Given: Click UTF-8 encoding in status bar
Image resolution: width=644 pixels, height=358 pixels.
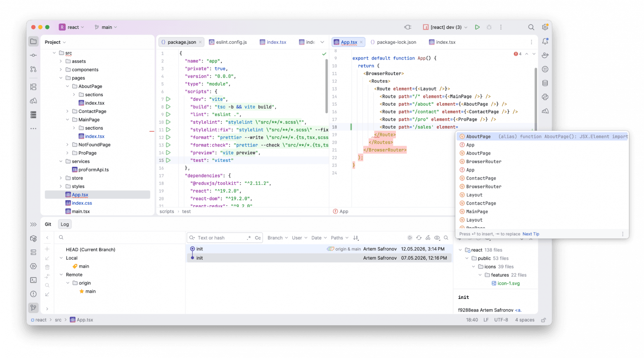Looking at the screenshot, I should tap(501, 320).
